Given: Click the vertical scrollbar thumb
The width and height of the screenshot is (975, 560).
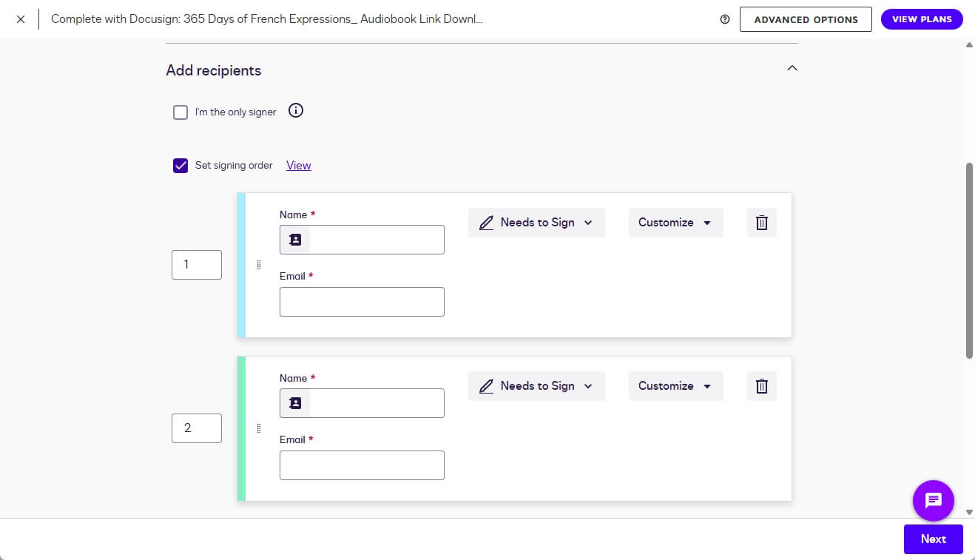Looking at the screenshot, I should tap(969, 260).
